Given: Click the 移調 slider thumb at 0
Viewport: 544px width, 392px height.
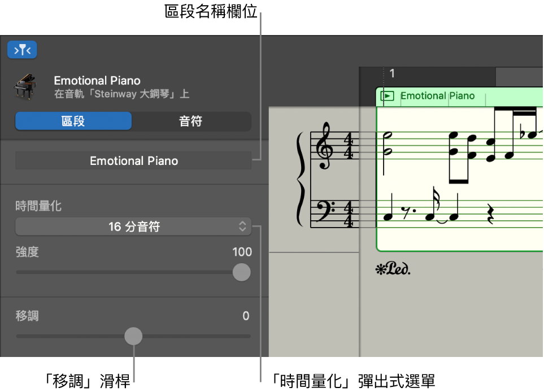Looking at the screenshot, I should [x=133, y=336].
